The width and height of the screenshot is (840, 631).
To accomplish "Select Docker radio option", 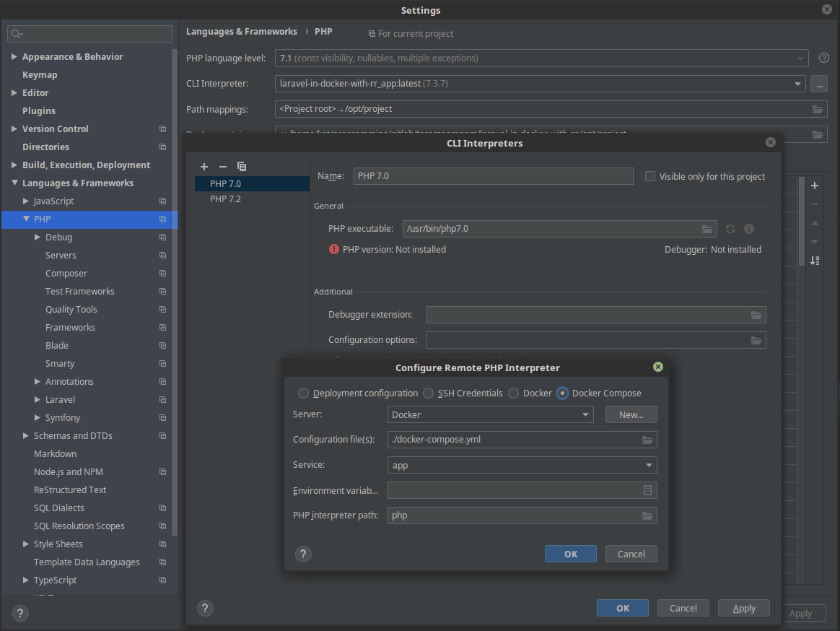I will pyautogui.click(x=513, y=393).
